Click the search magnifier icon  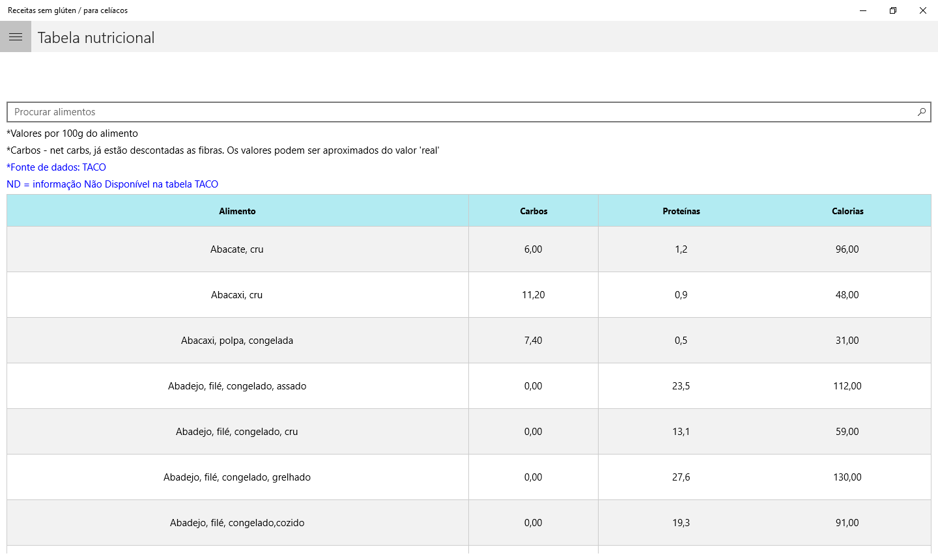tap(921, 112)
